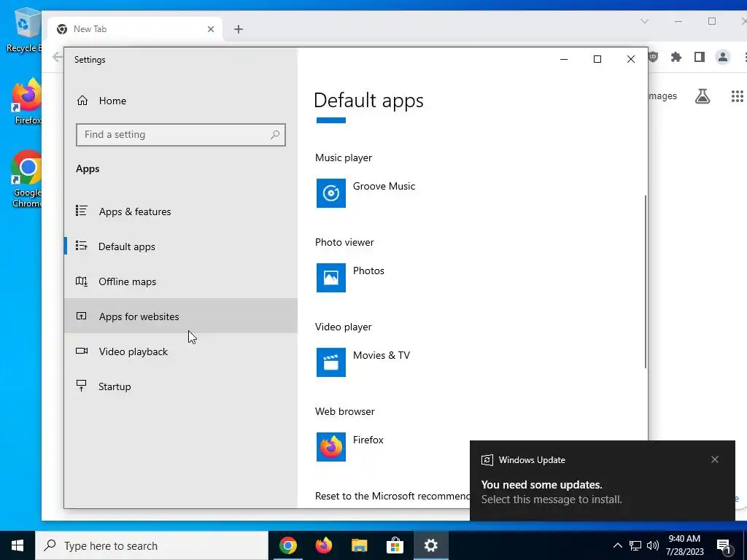Viewport: 747px width, 560px height.
Task: Click the Movies & TV clapperboard icon
Action: (x=331, y=362)
